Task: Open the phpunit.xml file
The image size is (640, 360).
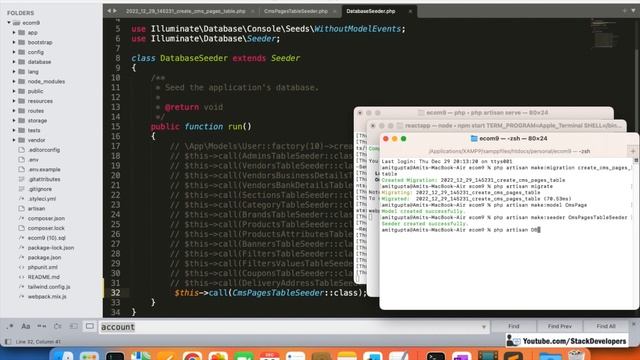Action: pos(42,268)
